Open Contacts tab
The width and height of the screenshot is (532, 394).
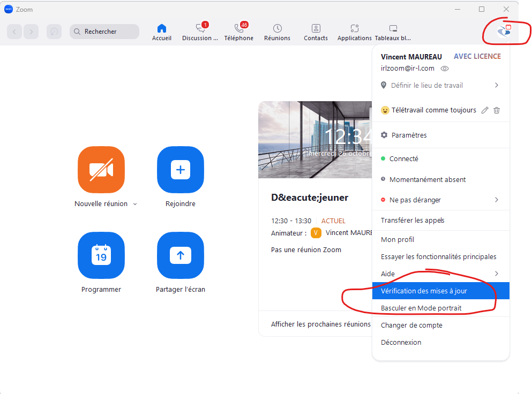click(316, 32)
